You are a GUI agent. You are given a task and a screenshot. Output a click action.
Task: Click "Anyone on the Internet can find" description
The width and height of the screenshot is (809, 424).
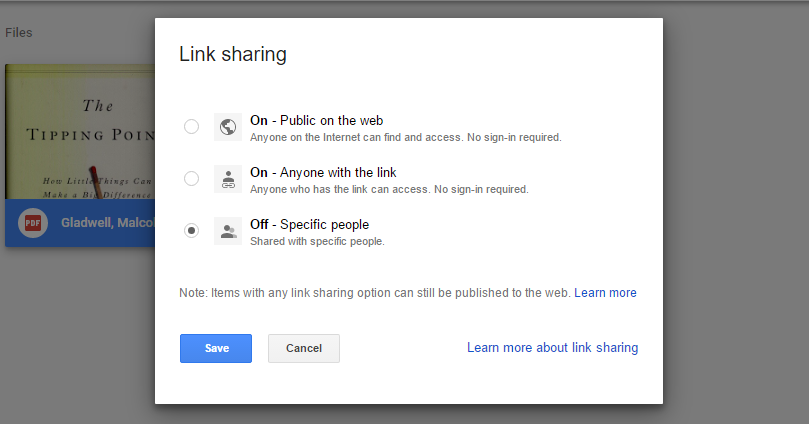coord(406,137)
